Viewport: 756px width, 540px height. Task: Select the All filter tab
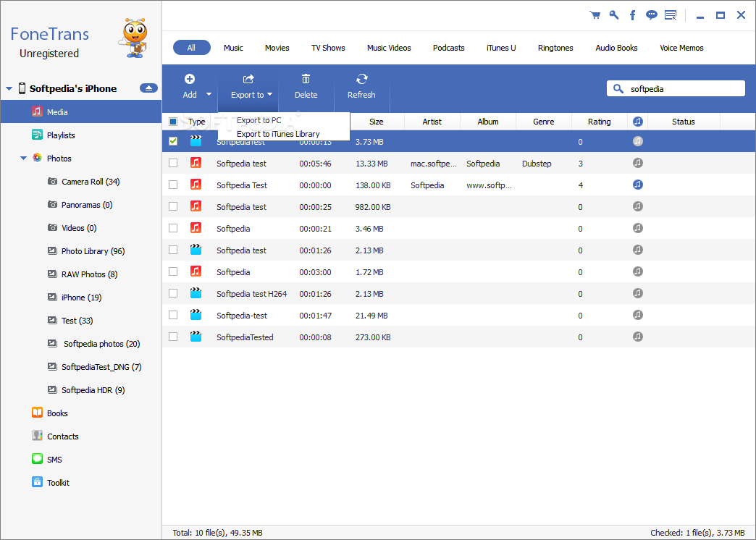point(191,47)
